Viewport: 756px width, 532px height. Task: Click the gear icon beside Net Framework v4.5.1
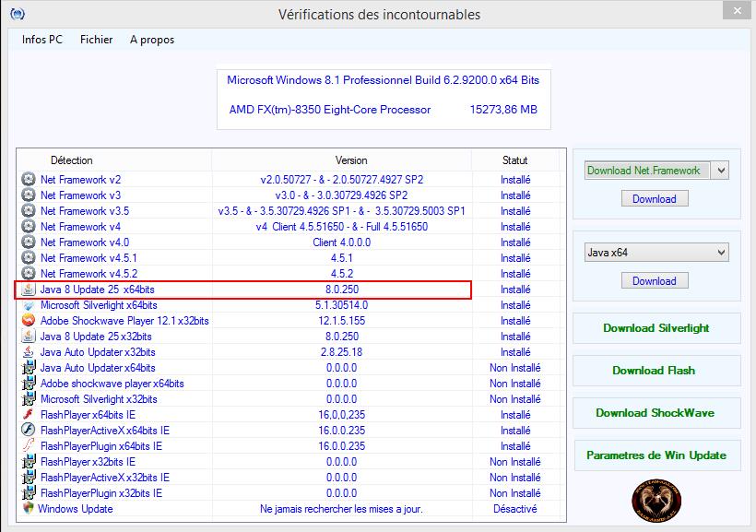coord(29,258)
